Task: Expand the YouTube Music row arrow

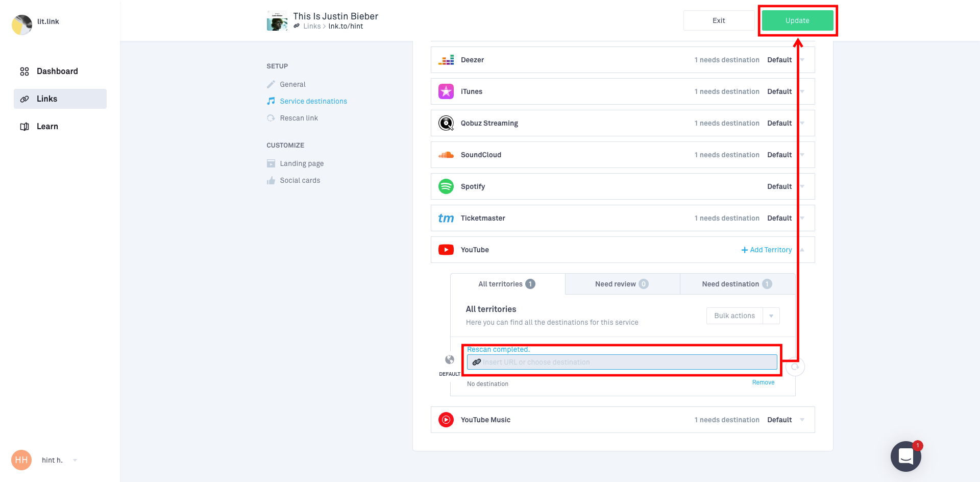Action: 802,420
